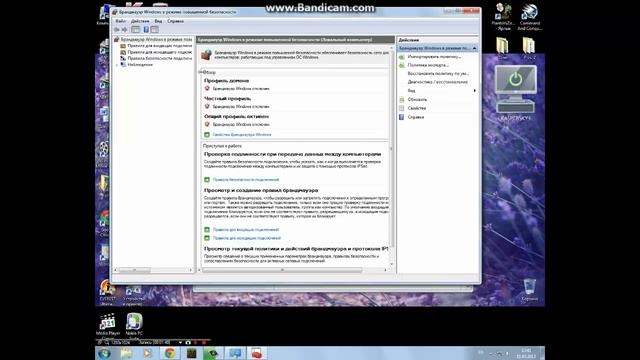Open the Справка menu
640x360 pixels.
pos(176,21)
